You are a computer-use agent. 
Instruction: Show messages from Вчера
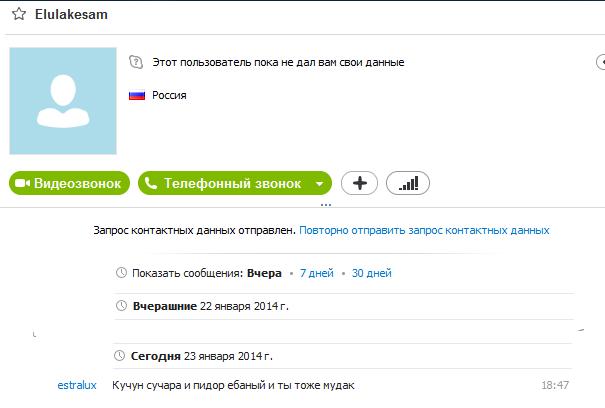pos(264,273)
